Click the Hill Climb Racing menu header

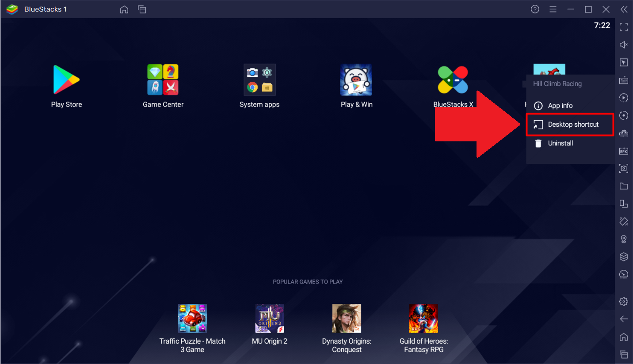pyautogui.click(x=557, y=83)
